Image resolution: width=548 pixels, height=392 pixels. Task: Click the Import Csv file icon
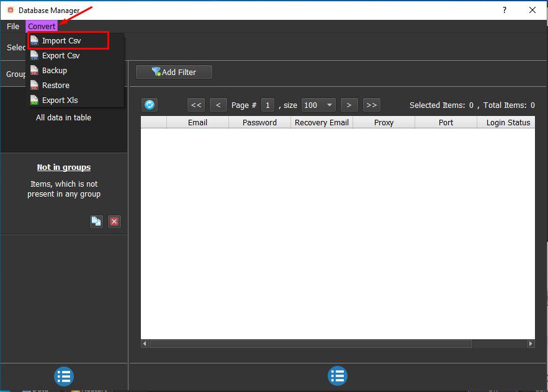pyautogui.click(x=34, y=40)
